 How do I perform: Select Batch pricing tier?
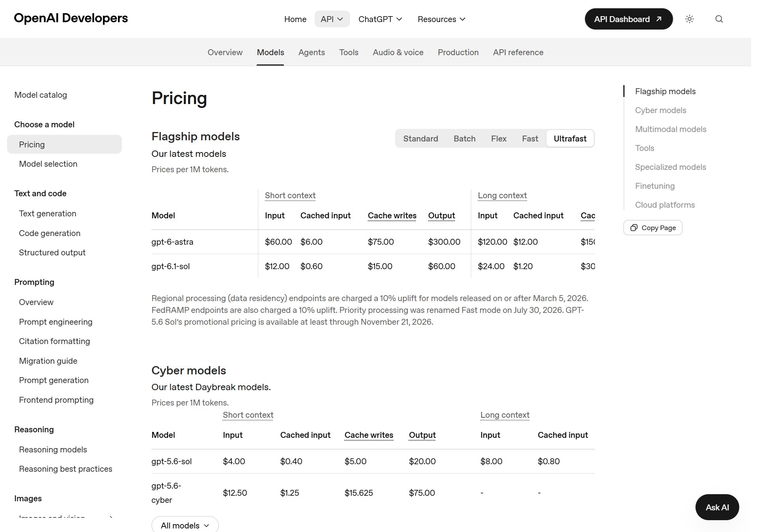(x=464, y=139)
